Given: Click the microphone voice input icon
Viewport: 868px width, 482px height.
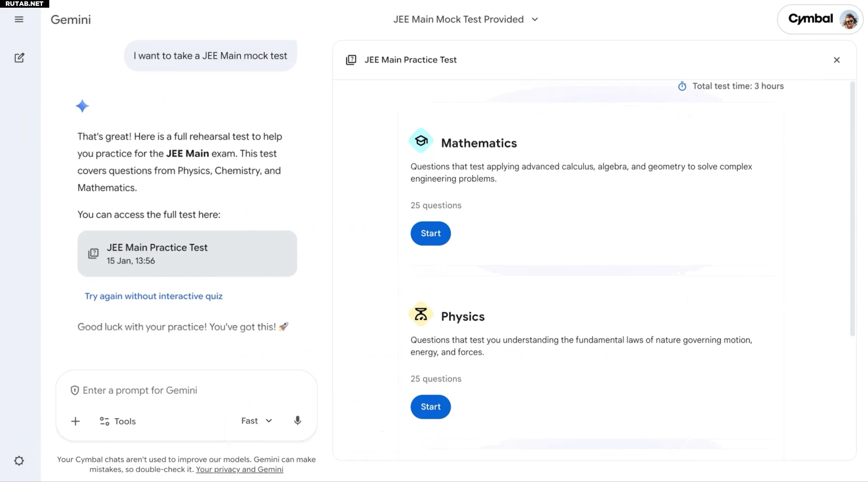Looking at the screenshot, I should (x=297, y=421).
